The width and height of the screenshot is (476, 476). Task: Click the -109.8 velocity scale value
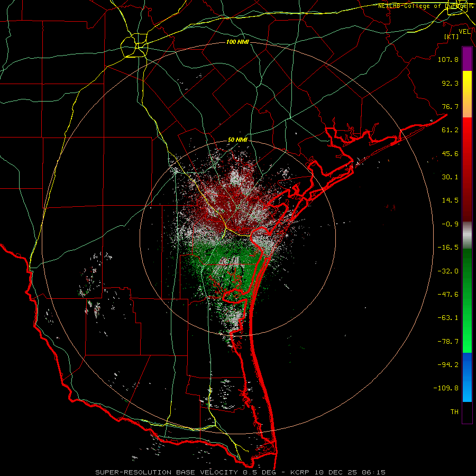point(446,388)
